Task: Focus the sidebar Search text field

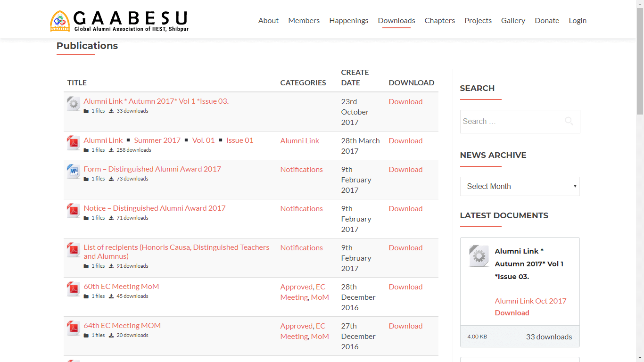Action: [x=512, y=122]
